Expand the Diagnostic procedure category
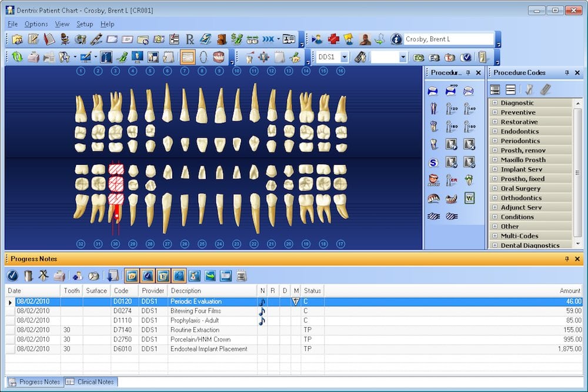588x392 pixels. (x=495, y=102)
